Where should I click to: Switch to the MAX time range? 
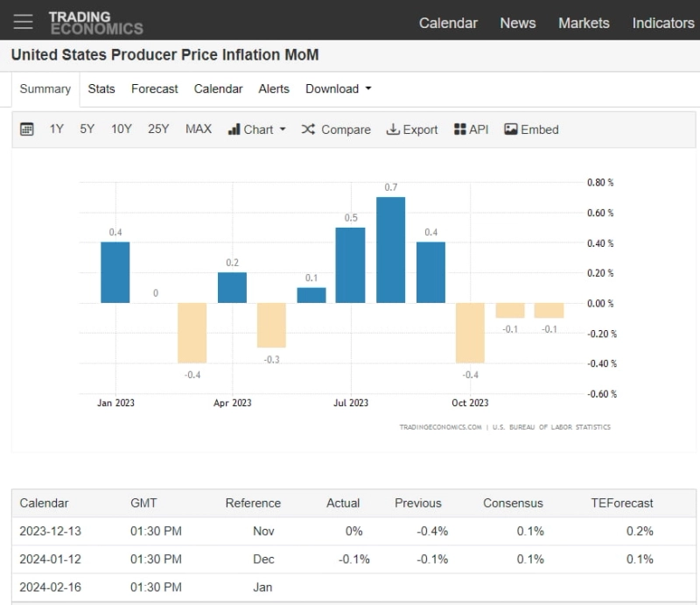[x=199, y=130]
